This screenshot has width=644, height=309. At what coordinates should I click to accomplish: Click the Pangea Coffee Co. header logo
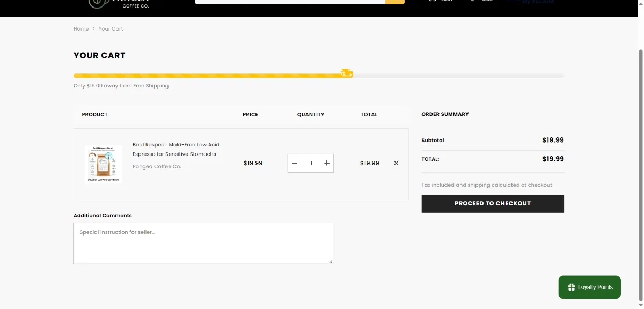(x=119, y=4)
